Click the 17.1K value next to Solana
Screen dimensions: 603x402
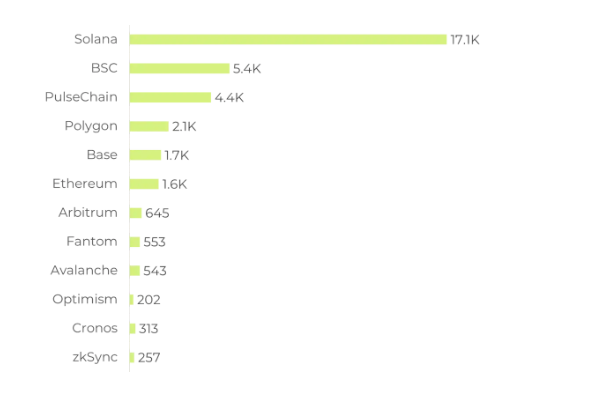[466, 40]
